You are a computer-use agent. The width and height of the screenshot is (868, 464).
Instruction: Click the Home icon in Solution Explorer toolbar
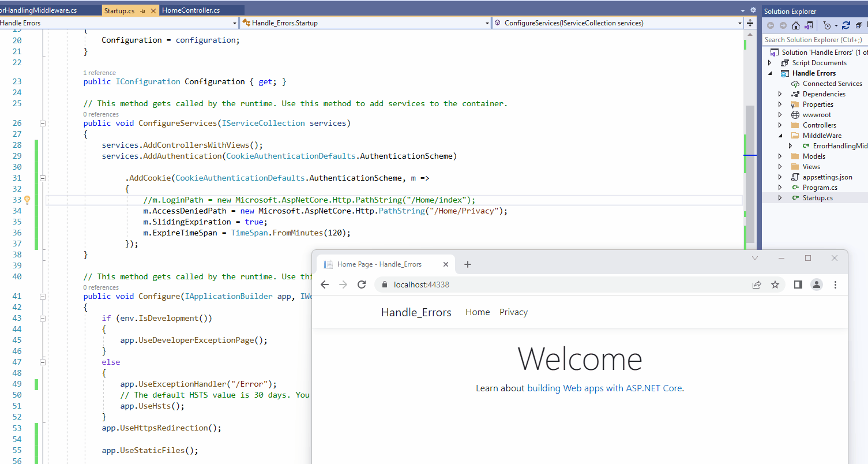click(796, 25)
